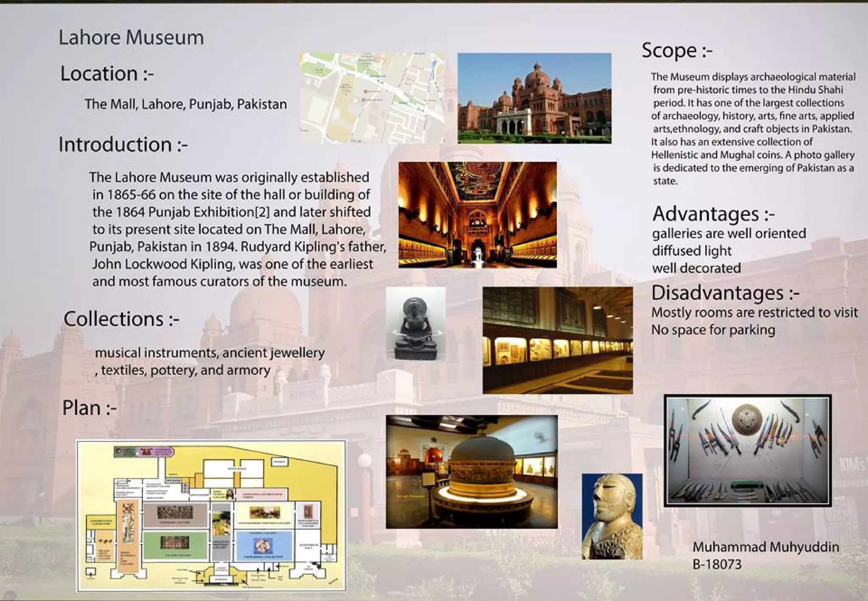Screen dimensions: 868x601
Task: Select the Location heading
Action: tap(107, 74)
